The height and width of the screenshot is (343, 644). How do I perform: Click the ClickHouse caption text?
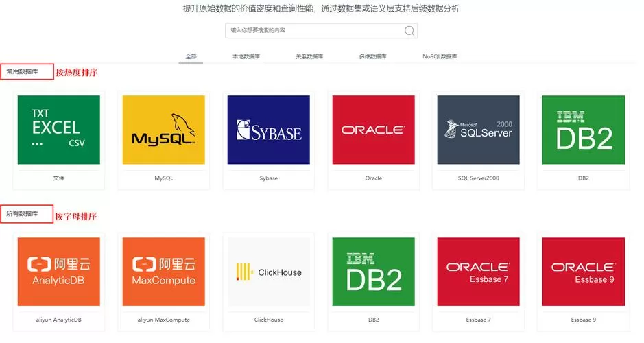269,320
